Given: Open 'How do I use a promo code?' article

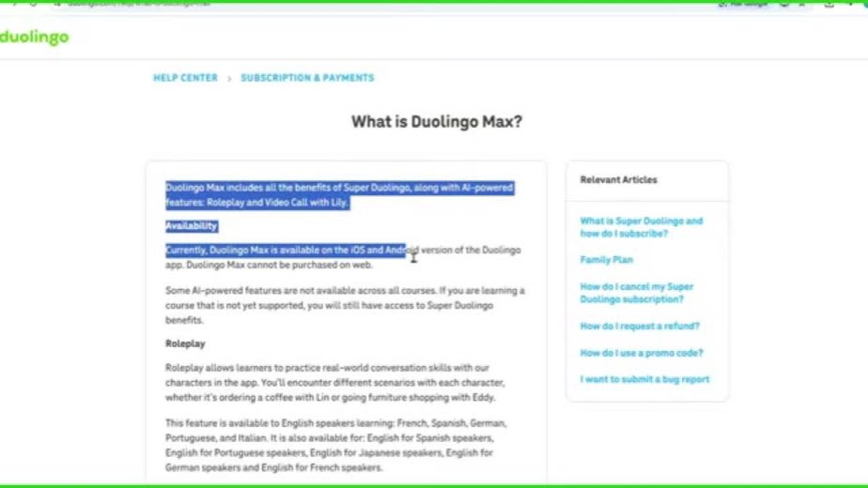Looking at the screenshot, I should [641, 353].
